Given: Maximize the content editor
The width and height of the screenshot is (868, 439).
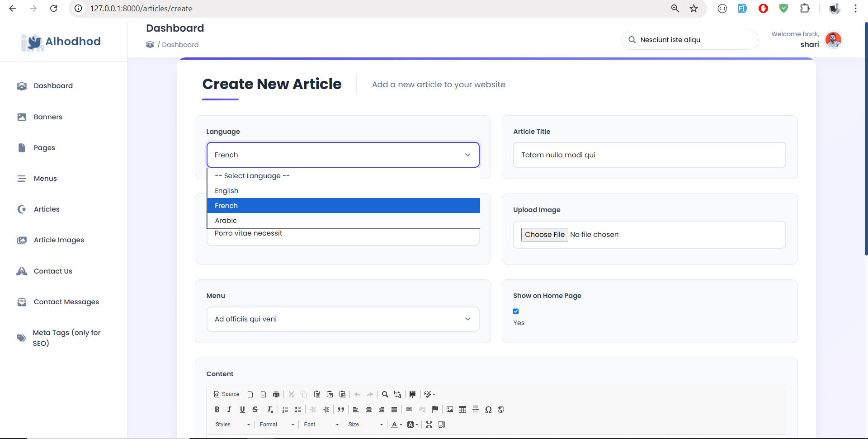Looking at the screenshot, I should [429, 425].
